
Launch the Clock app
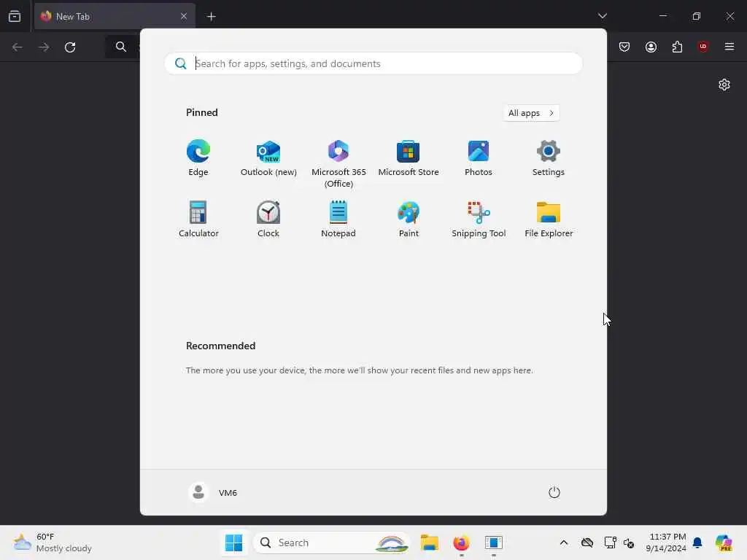268,219
